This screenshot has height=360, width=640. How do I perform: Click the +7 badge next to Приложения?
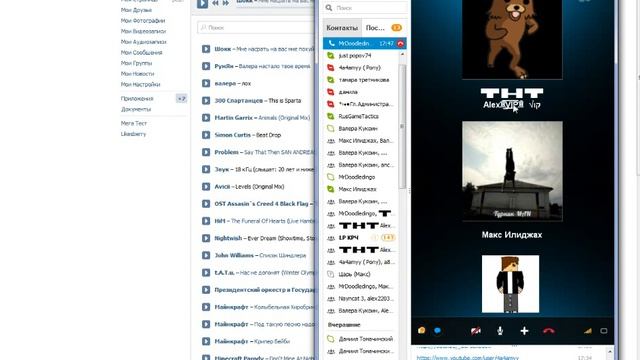tap(181, 98)
